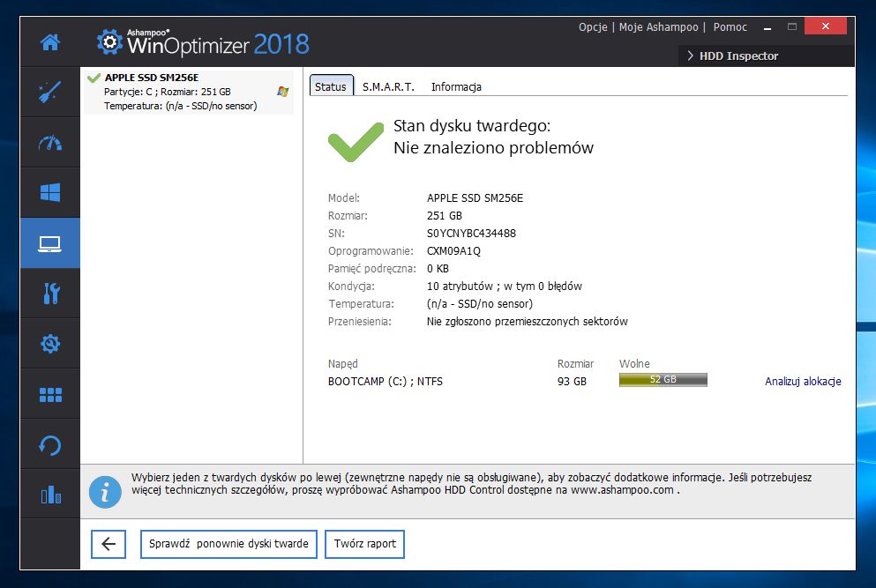The width and height of the screenshot is (876, 588).
Task: Open the Pomoc menu
Action: [x=730, y=26]
